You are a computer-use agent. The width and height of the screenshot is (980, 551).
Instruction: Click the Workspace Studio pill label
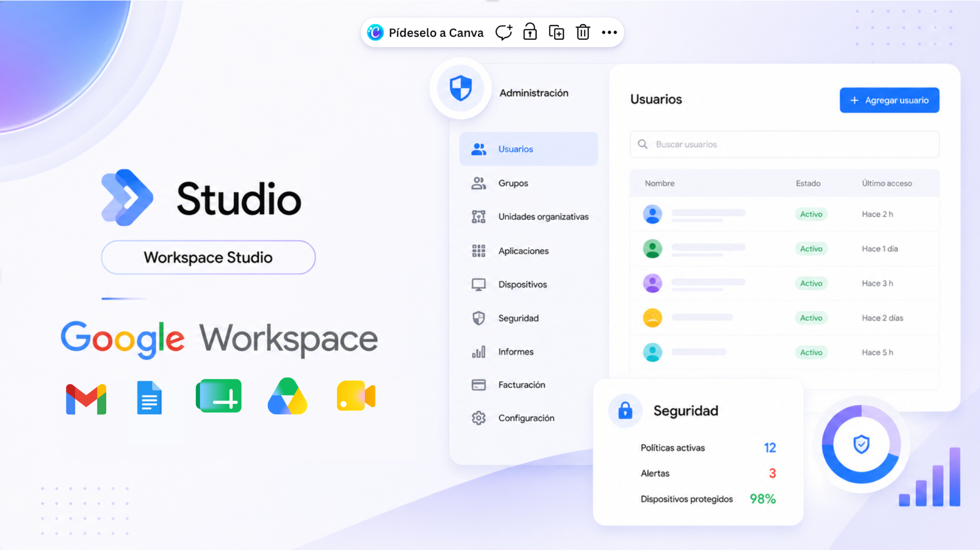click(x=208, y=258)
